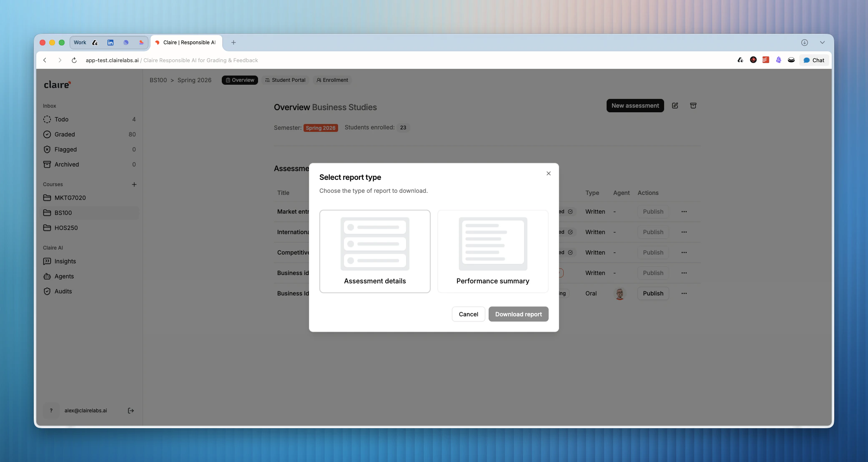This screenshot has height=462, width=868.
Task: Click the log out icon beside email
Action: tap(131, 411)
